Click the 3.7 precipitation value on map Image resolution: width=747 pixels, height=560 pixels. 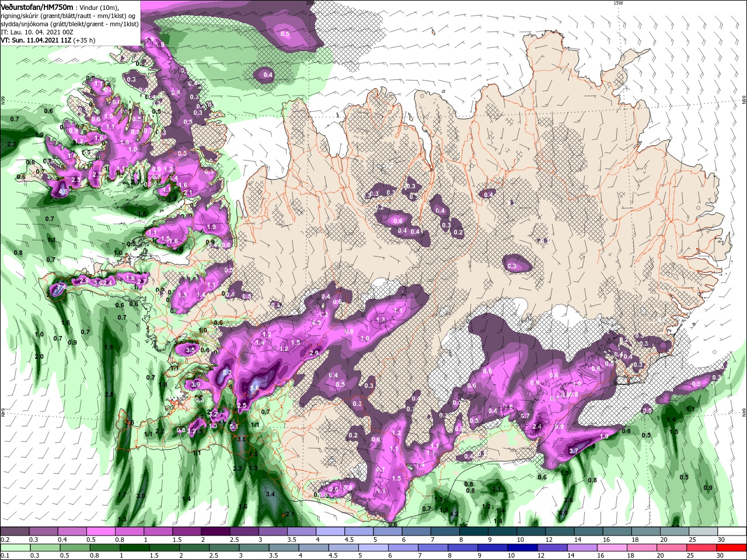(573, 451)
